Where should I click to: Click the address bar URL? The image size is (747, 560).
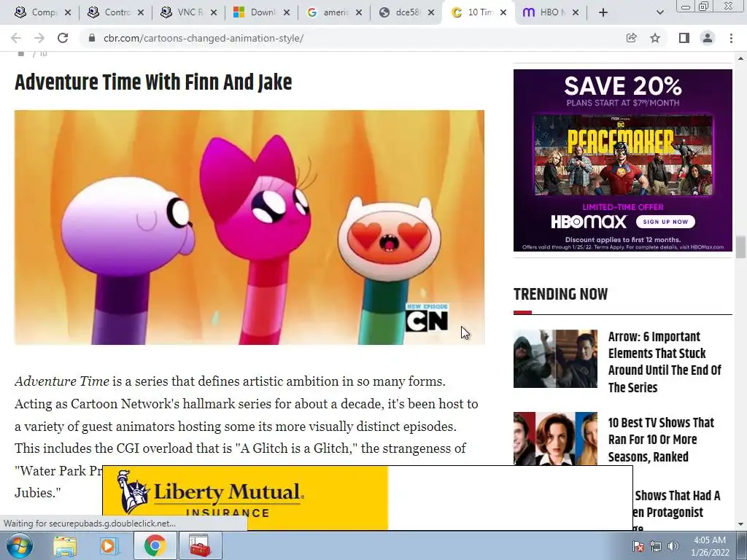204,38
